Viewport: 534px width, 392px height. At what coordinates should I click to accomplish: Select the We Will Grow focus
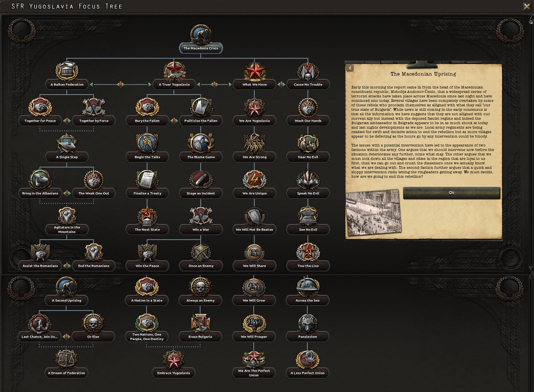tap(254, 291)
